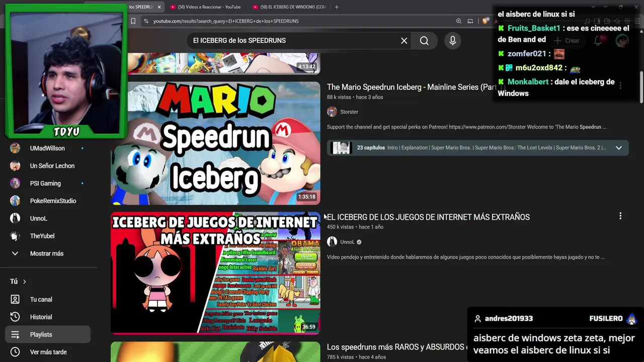Click the Mario video description snippet

pos(466,127)
